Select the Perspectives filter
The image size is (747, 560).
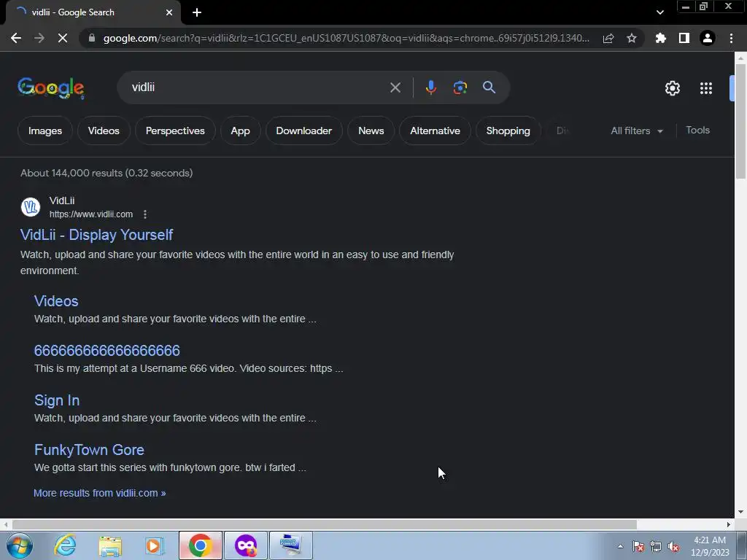click(x=175, y=131)
